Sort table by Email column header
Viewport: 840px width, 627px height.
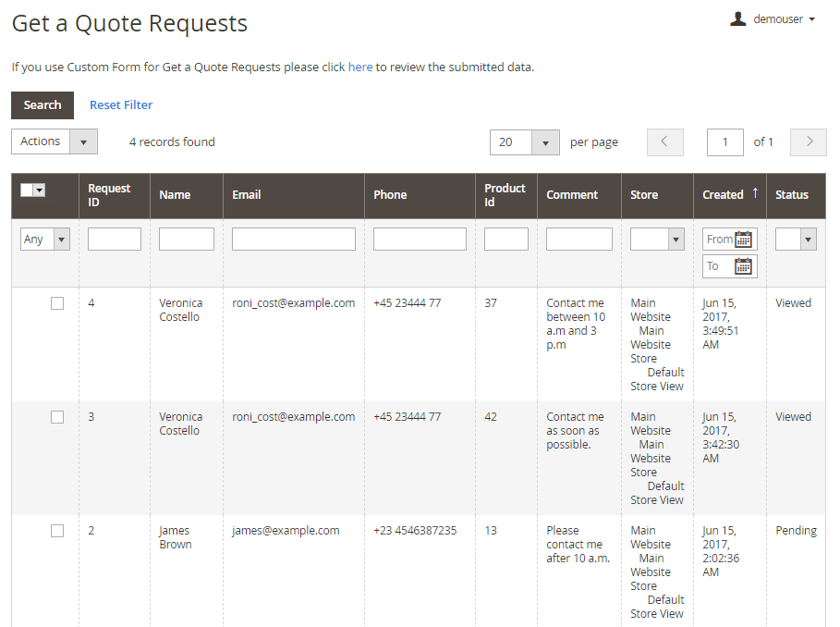tap(247, 195)
